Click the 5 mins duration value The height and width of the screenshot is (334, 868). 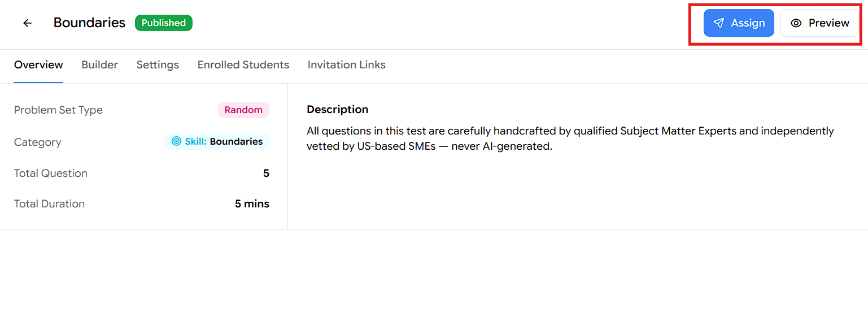(x=252, y=204)
